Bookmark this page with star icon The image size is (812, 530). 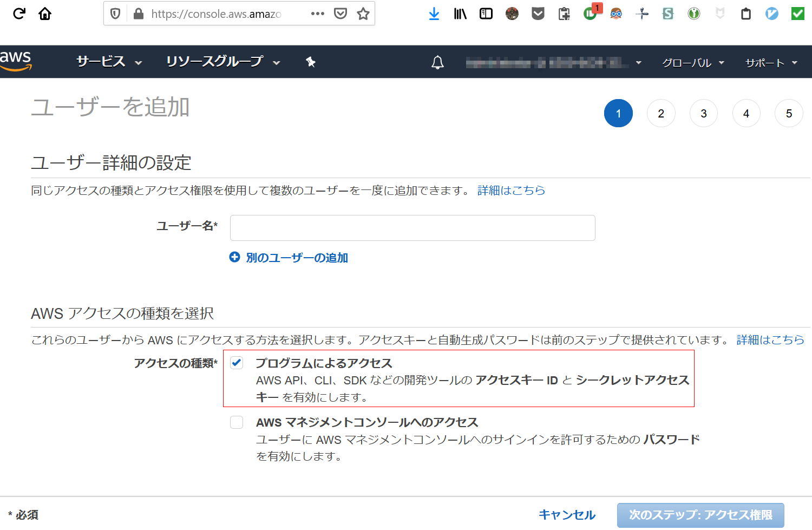pos(363,14)
